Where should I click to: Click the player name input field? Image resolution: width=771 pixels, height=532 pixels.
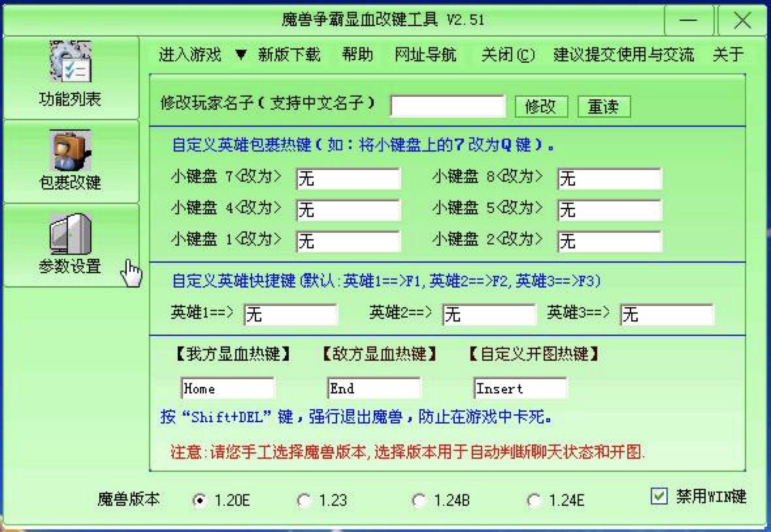tap(448, 105)
